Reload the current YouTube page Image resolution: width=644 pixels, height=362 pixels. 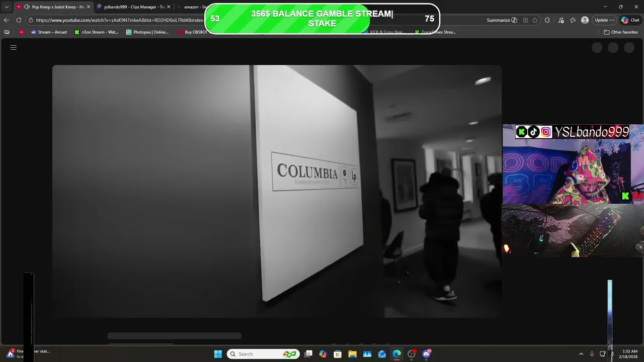(x=19, y=20)
